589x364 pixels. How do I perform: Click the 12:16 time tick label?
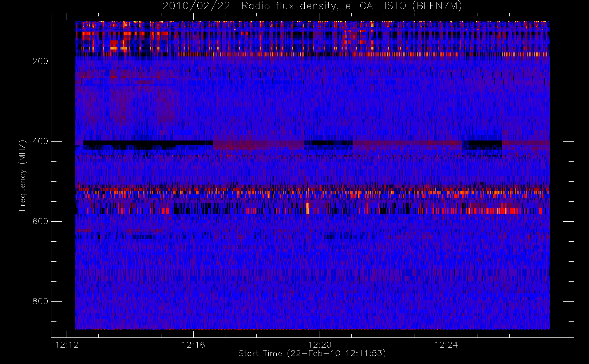(x=193, y=345)
